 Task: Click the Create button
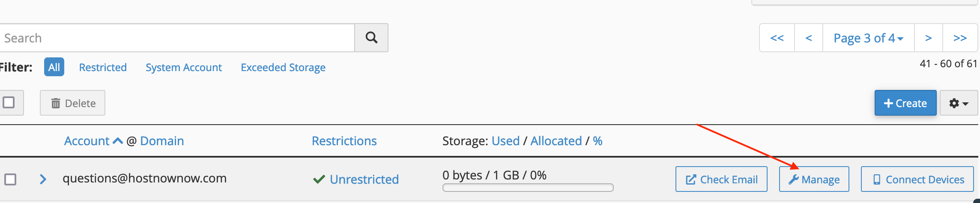coord(905,103)
